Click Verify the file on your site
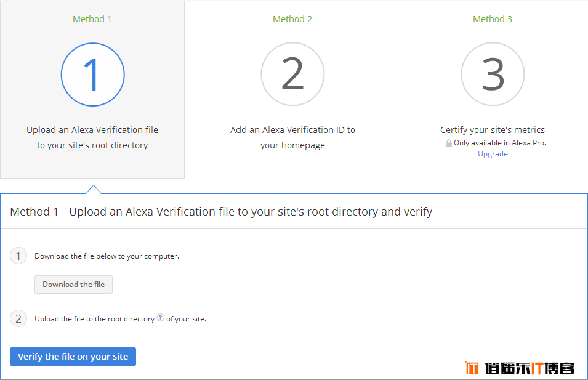The width and height of the screenshot is (588, 380). point(73,357)
